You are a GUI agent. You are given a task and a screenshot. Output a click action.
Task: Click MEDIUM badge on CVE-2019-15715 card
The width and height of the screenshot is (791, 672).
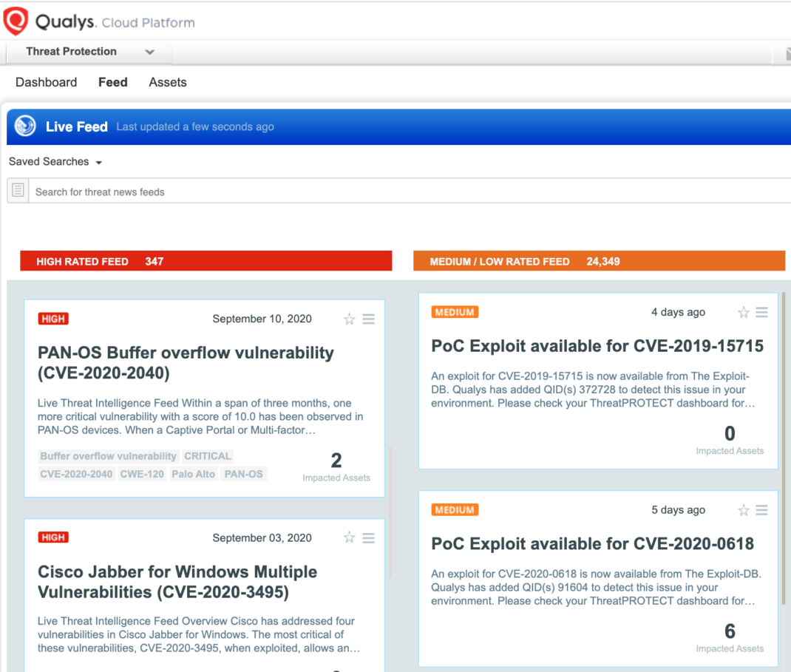pyautogui.click(x=455, y=312)
